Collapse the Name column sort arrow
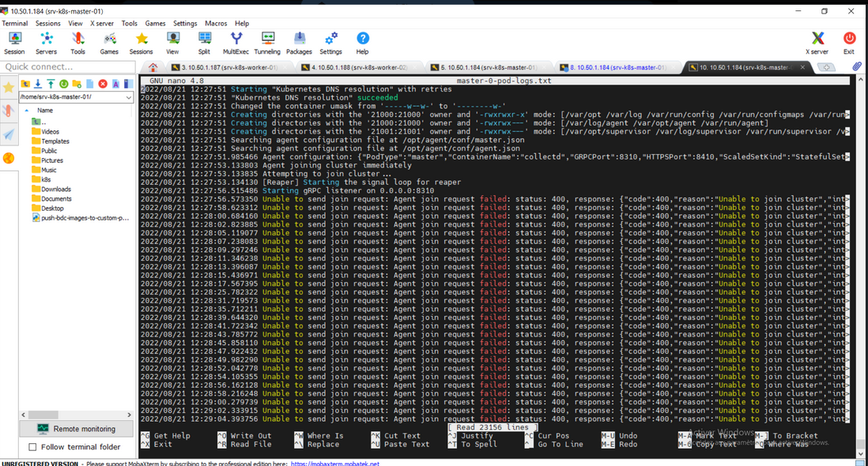Image resolution: width=868 pixels, height=466 pixels. (x=27, y=110)
